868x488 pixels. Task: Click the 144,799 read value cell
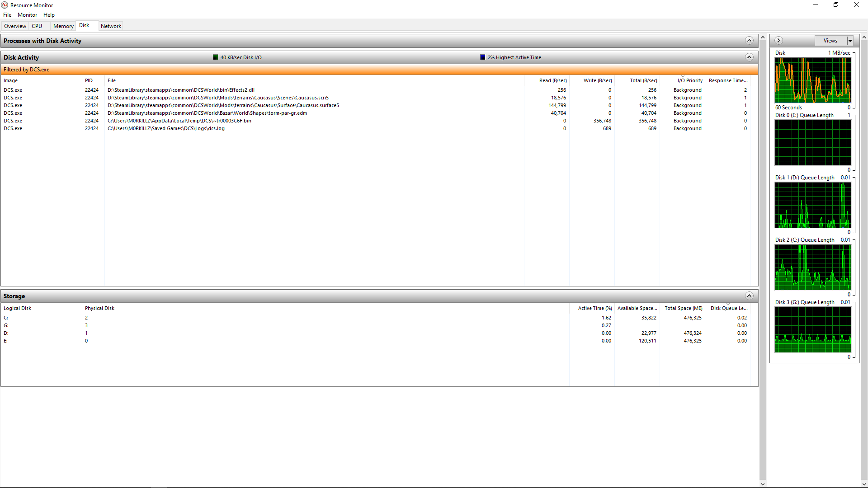pos(557,105)
